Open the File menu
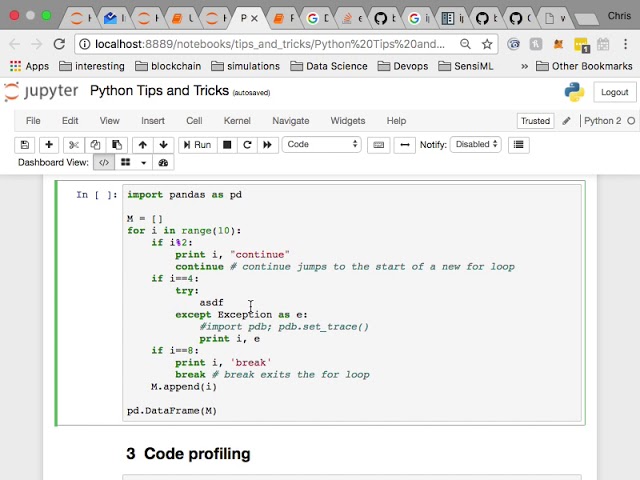 click(x=33, y=121)
